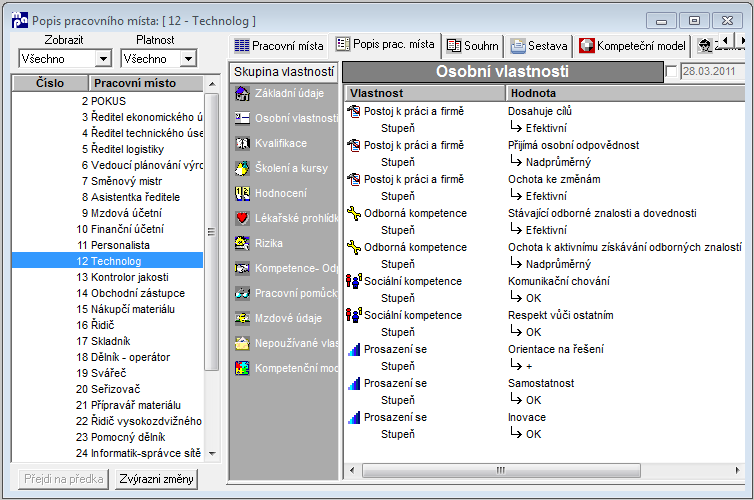Click the Hodnota column header

pos(625,93)
